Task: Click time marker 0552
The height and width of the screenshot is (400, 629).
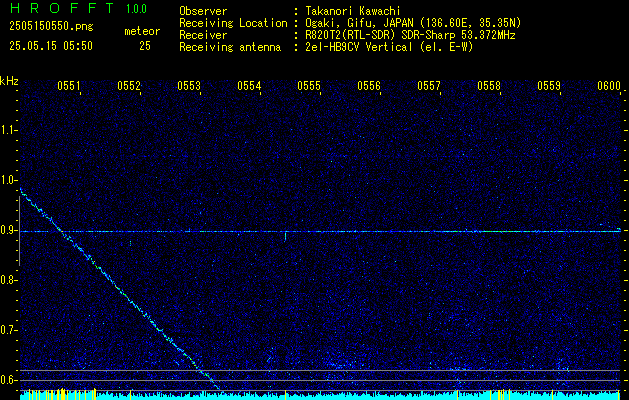Action: (x=129, y=85)
